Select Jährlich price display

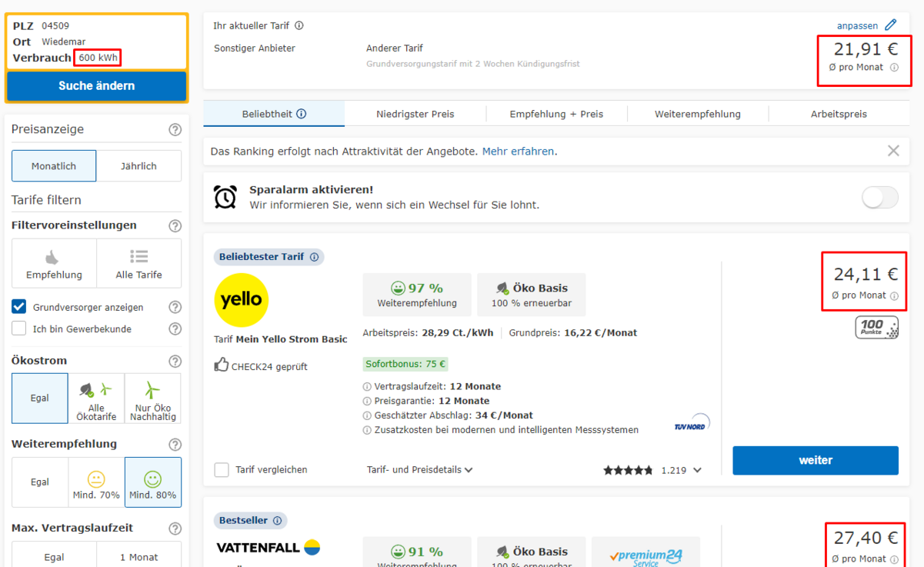pos(139,166)
